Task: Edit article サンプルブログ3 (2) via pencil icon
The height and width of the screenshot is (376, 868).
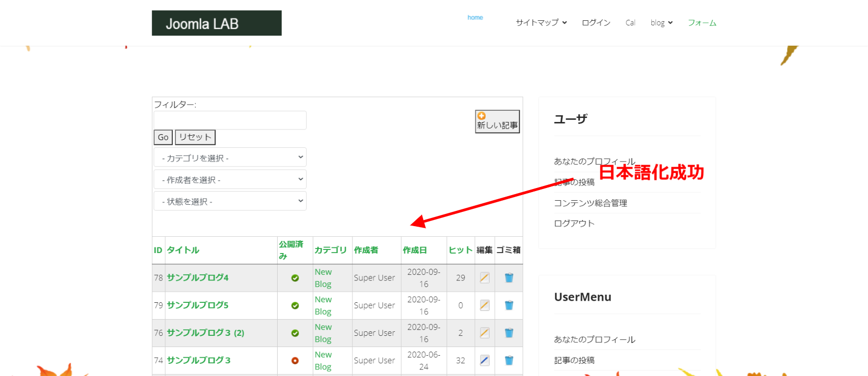Action: 485,333
